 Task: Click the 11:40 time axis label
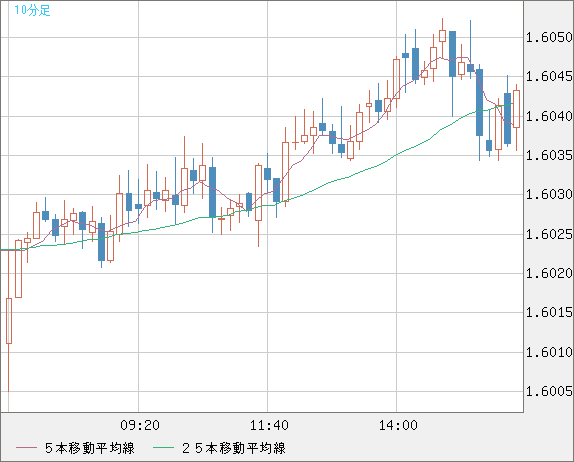269,425
